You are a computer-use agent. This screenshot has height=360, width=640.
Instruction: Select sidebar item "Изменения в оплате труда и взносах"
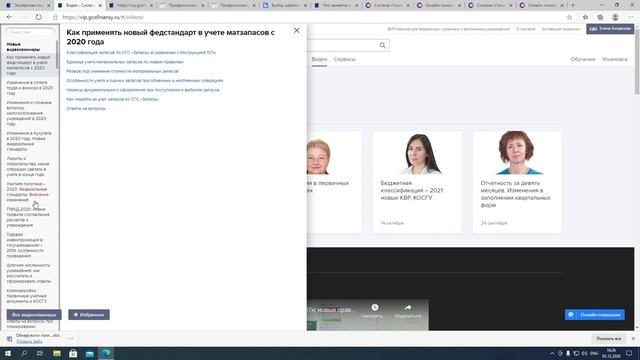(x=29, y=88)
